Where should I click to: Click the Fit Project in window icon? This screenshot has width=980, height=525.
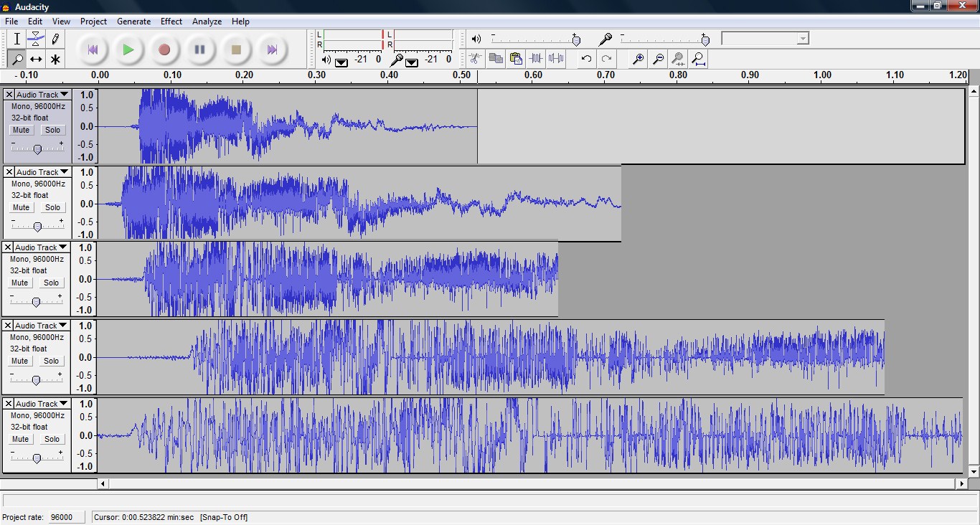[697, 59]
